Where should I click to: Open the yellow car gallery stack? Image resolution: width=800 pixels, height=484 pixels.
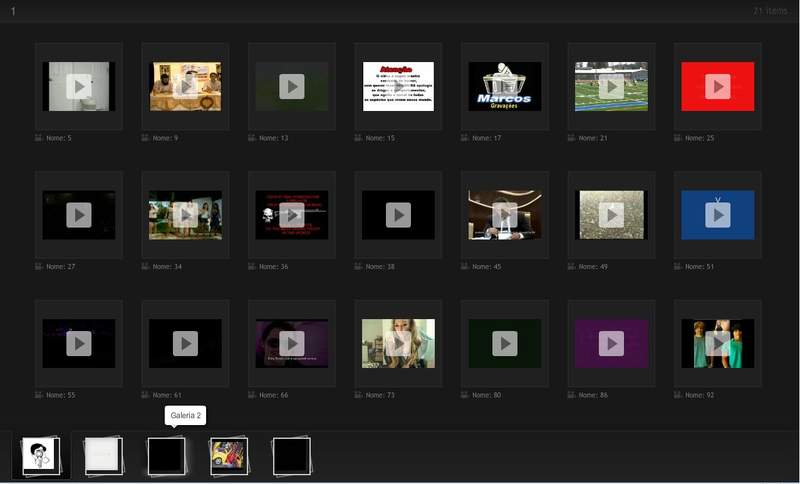pos(229,456)
